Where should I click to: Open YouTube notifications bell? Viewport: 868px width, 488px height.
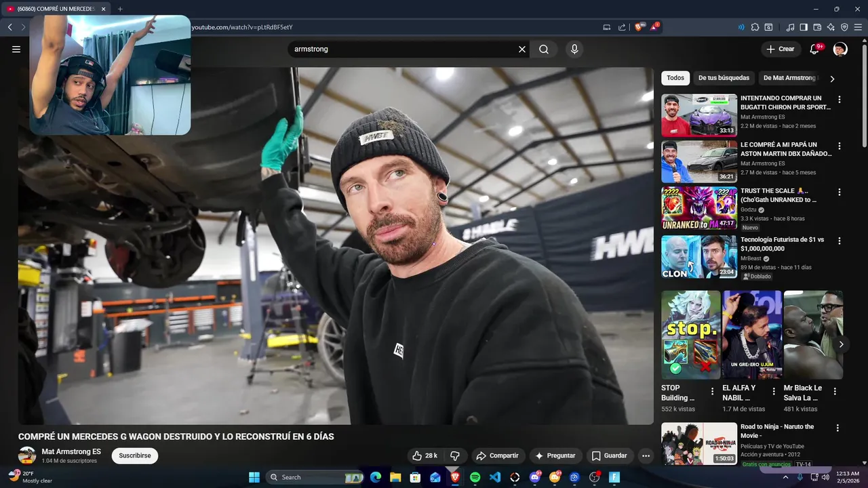(x=815, y=49)
